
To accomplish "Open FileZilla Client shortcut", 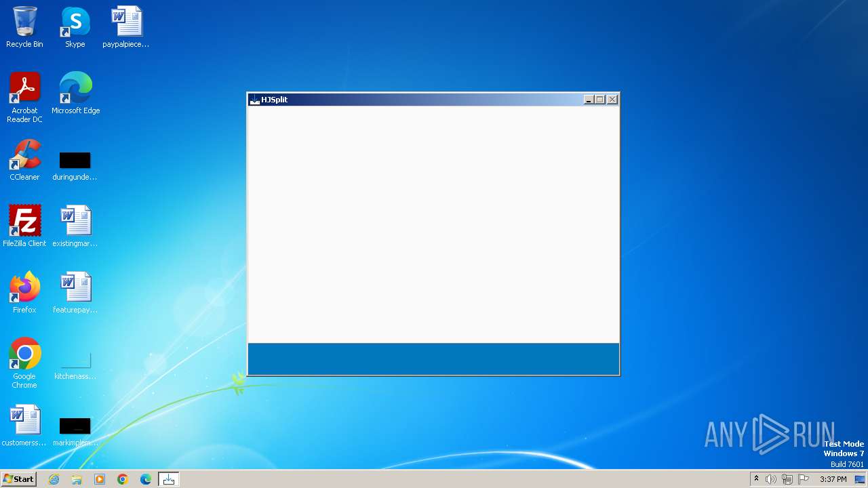I will (24, 226).
